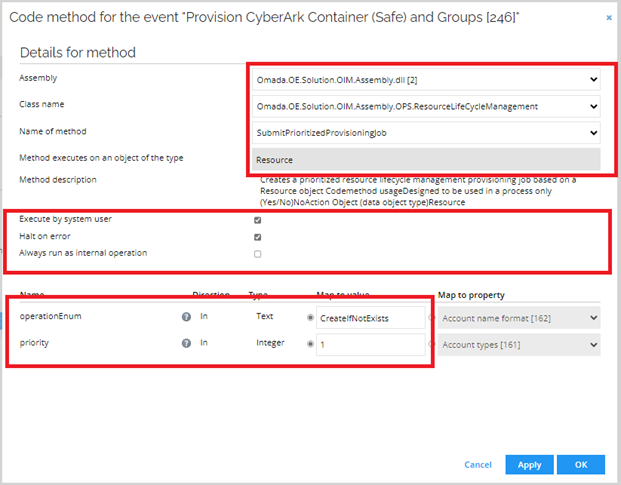621x485 pixels.
Task: Click the priority value field
Action: point(371,344)
